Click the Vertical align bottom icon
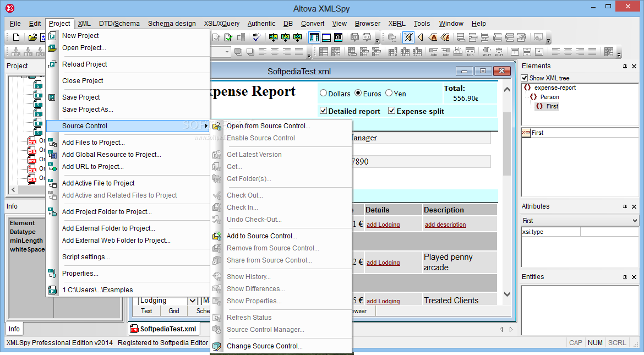Viewport: 644px width, 355px height. pyautogui.click(x=539, y=52)
